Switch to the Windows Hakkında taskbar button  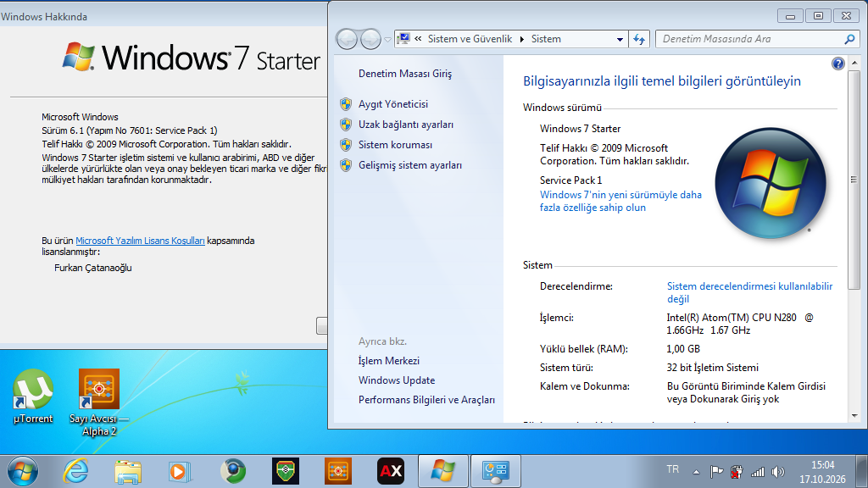click(x=442, y=471)
